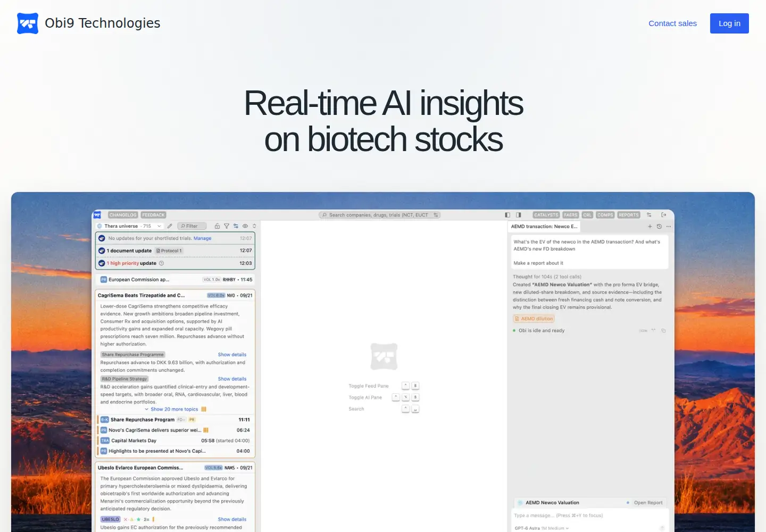Click the funnel filter icon

coord(227,226)
